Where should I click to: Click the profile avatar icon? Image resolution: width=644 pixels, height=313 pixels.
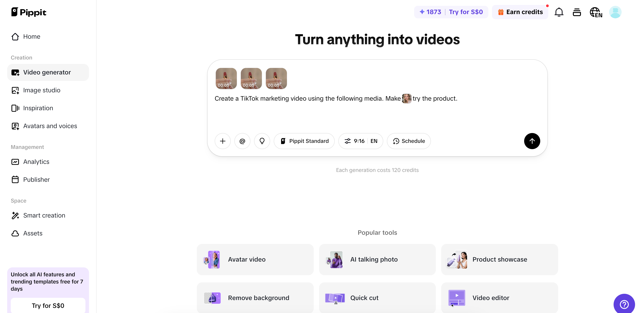[615, 12]
